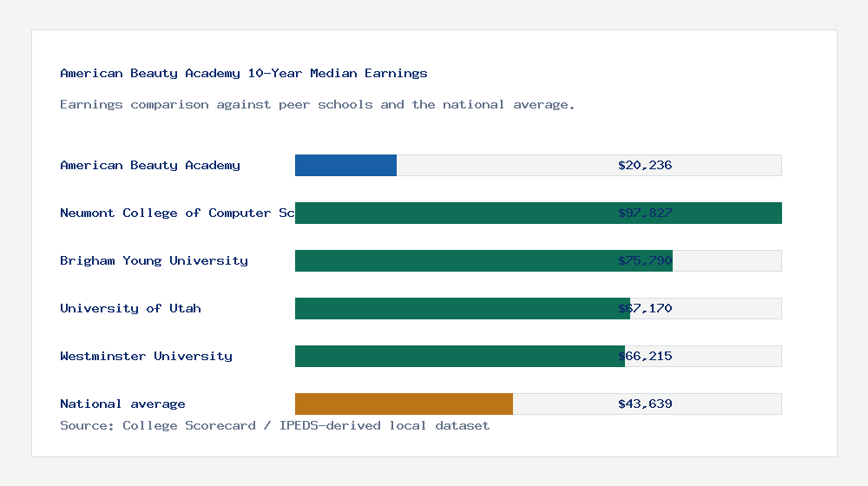Select the 'Westminster University' label

(x=146, y=356)
